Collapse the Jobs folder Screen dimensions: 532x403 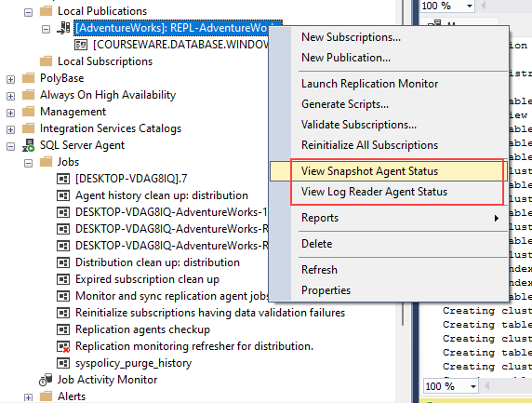(28, 163)
